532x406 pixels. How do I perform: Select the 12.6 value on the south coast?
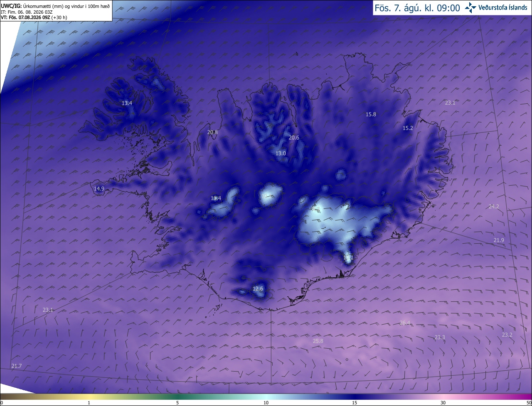point(258,289)
